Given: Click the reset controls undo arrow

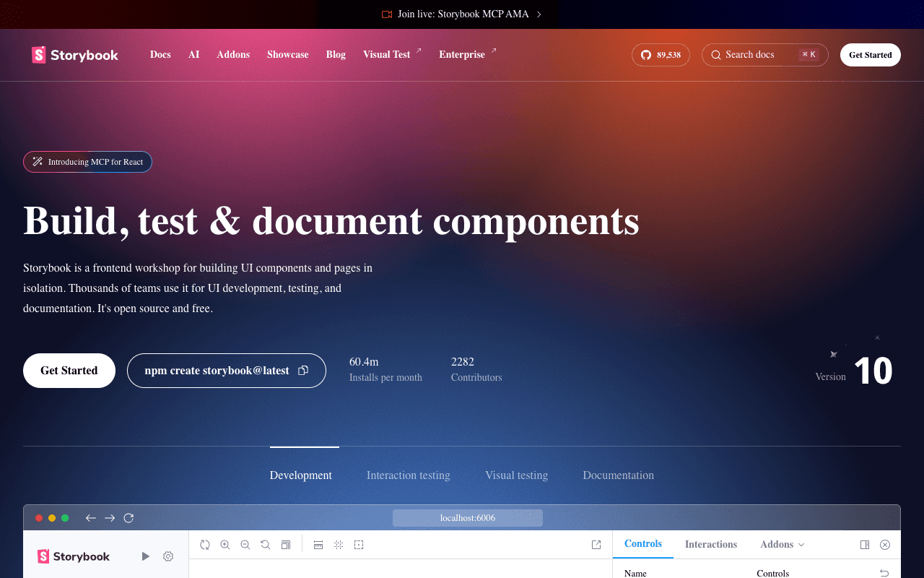Looking at the screenshot, I should (884, 573).
